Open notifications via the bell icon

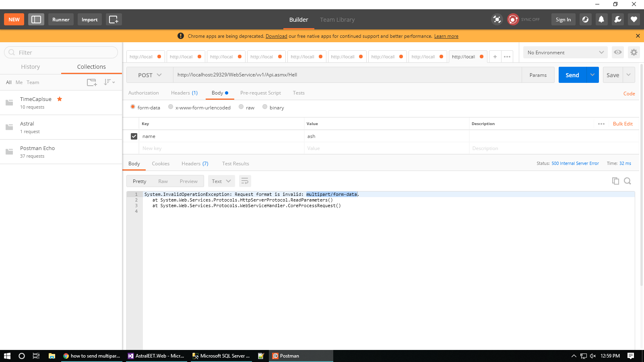tap(601, 19)
